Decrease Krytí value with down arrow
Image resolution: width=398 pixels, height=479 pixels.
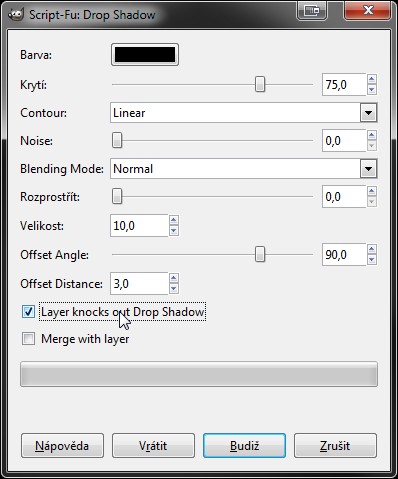click(372, 90)
